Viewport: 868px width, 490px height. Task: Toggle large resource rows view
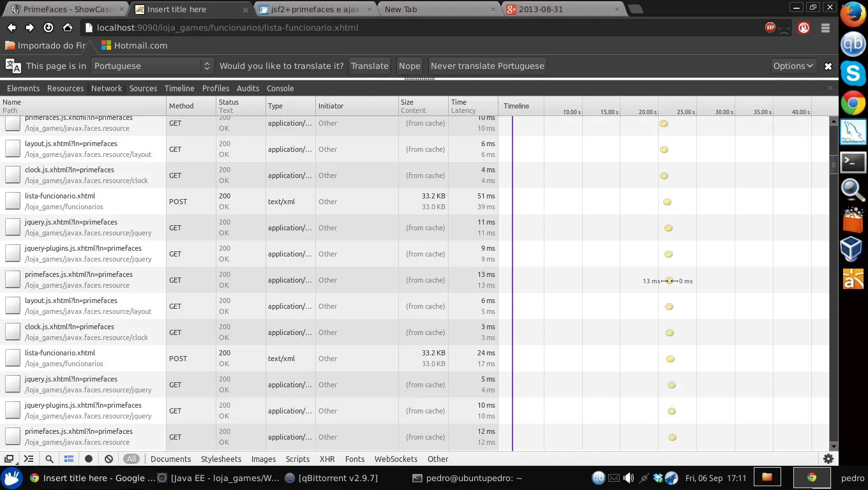(69, 459)
